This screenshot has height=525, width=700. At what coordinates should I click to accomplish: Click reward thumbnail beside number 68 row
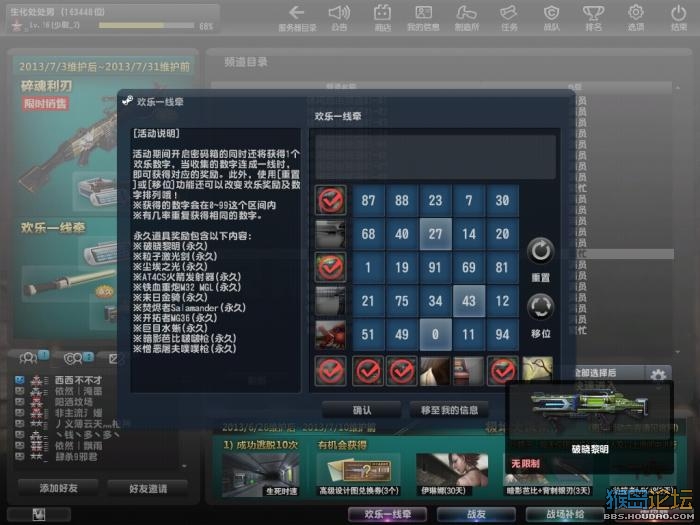click(330, 233)
